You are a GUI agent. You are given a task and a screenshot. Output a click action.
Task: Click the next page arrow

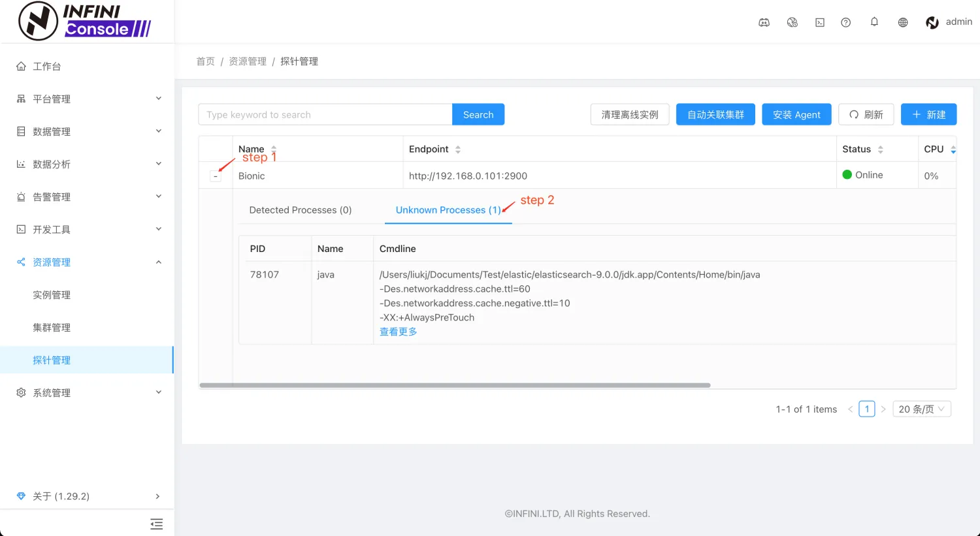[883, 409]
